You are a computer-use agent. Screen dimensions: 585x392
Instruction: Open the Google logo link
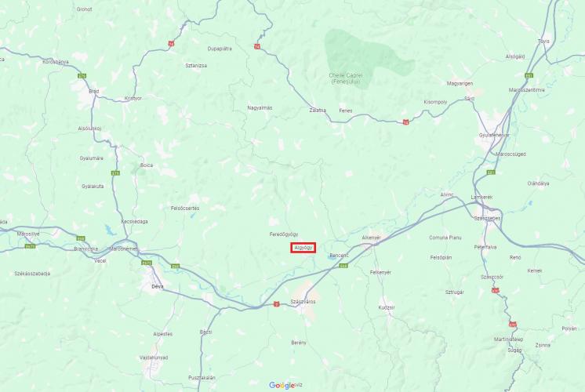(x=282, y=385)
